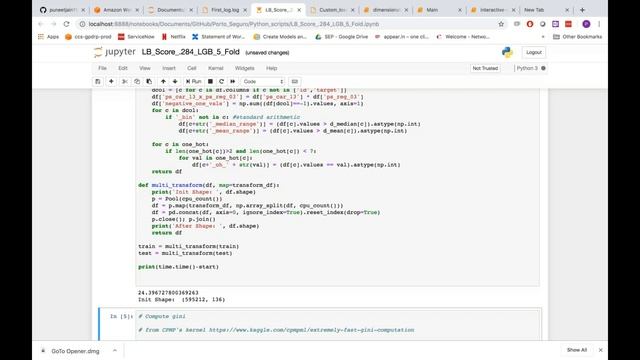Screen dimensions: 640x360
Task: Open the SEP - Google Drive bookmark
Action: 342,37
